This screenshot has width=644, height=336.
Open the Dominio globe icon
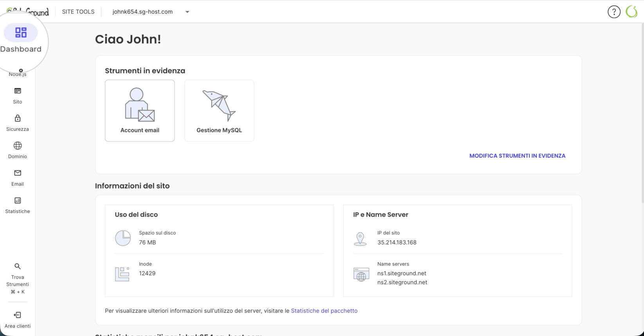[18, 146]
